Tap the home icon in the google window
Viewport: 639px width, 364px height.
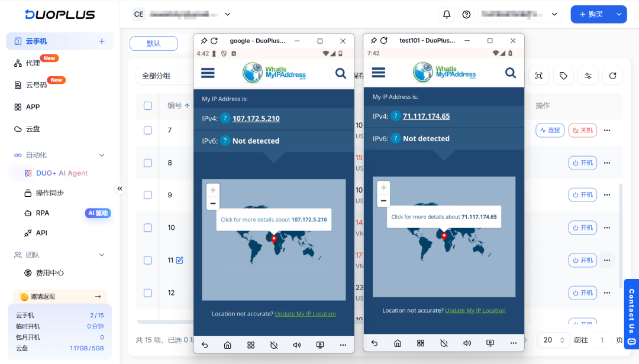point(228,345)
